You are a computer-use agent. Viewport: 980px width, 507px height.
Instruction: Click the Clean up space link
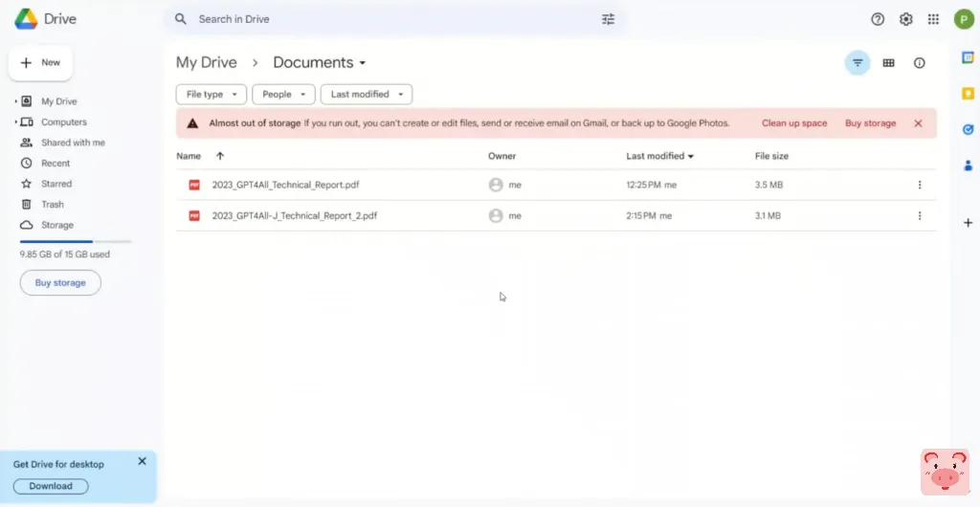coord(793,123)
